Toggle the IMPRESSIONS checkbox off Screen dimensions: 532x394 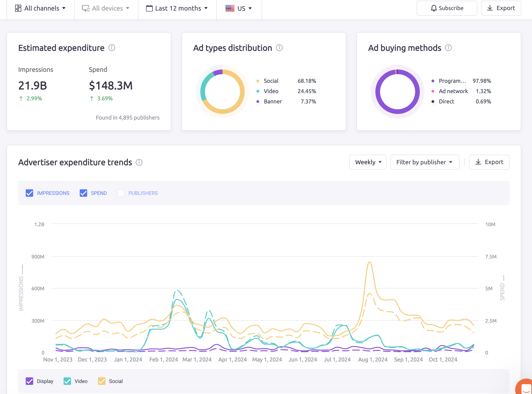29,193
